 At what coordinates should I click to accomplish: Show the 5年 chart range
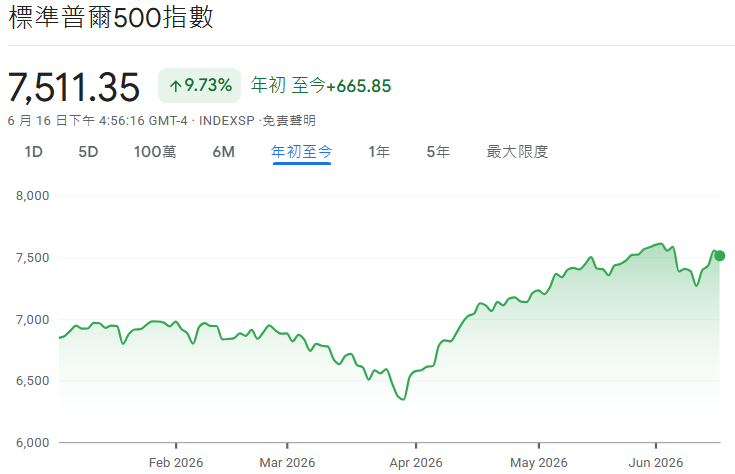click(438, 152)
